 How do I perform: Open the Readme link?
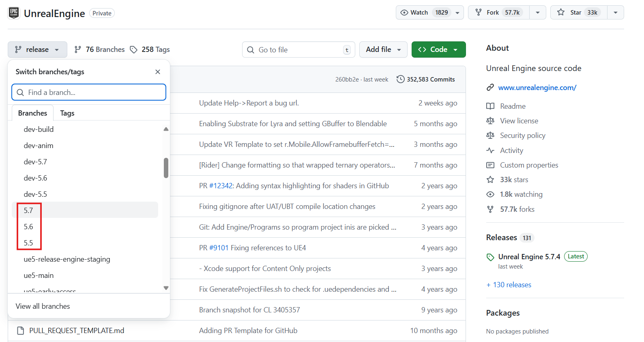[x=513, y=106]
